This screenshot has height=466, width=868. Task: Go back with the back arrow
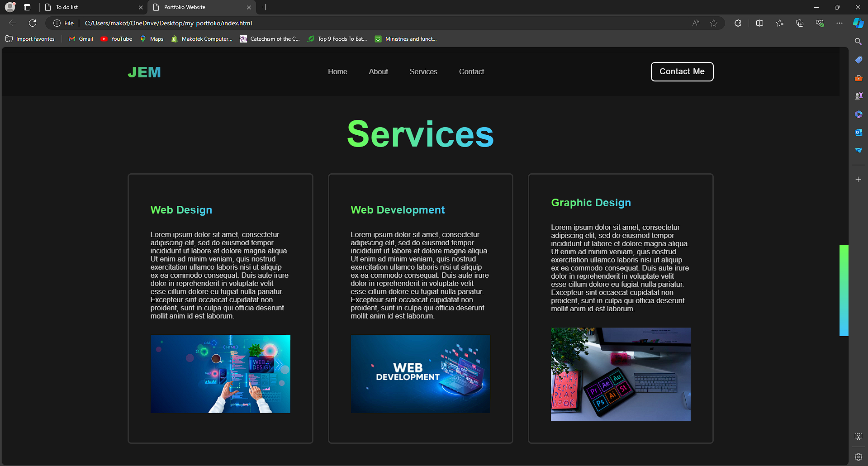pyautogui.click(x=13, y=23)
